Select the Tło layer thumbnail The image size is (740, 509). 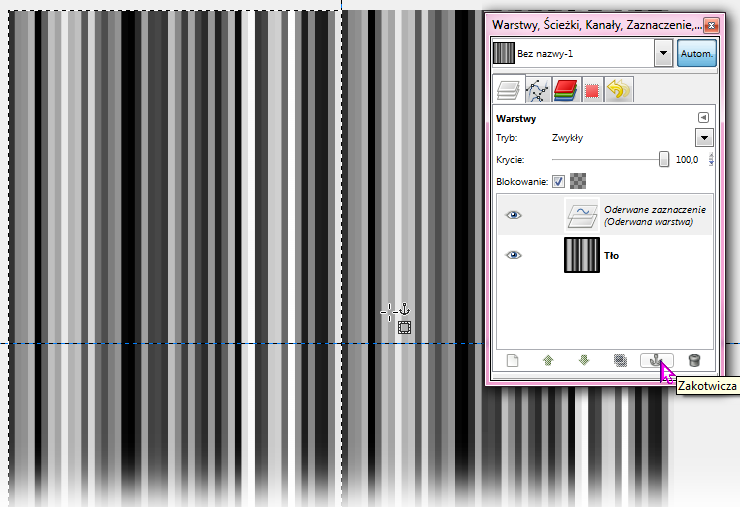pos(581,255)
